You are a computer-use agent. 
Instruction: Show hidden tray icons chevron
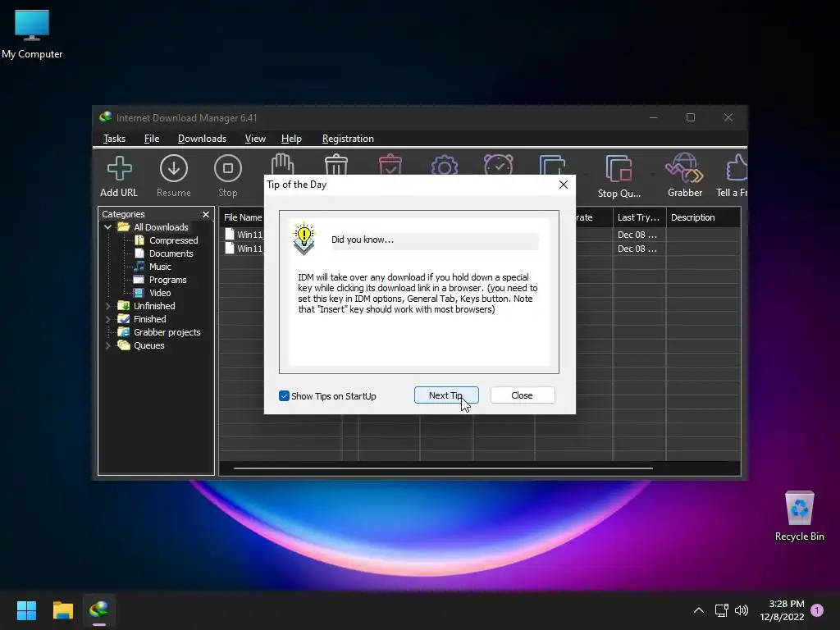pyautogui.click(x=699, y=610)
